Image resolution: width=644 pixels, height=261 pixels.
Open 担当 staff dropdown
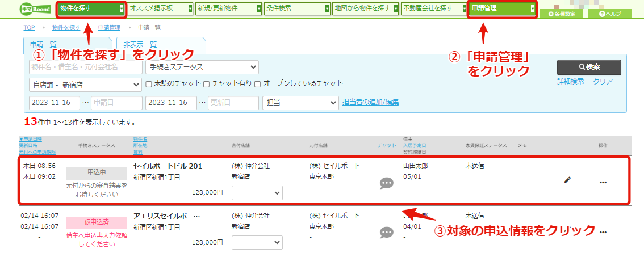pyautogui.click(x=300, y=103)
